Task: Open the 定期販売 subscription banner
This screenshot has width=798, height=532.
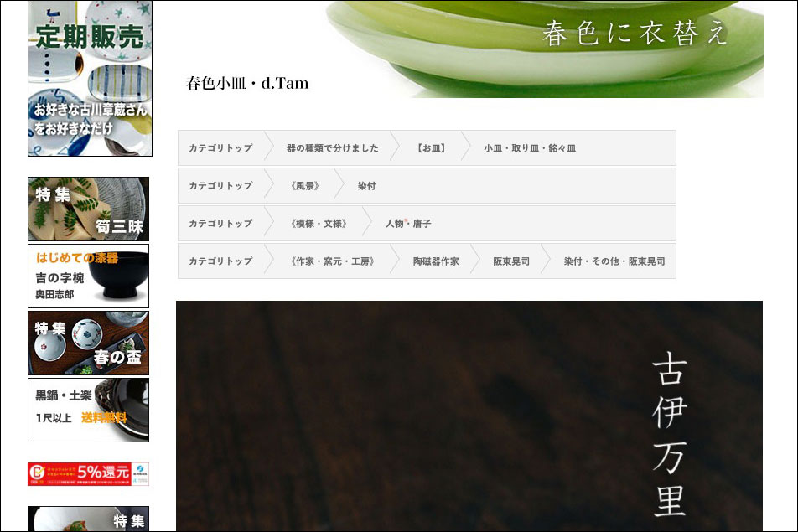Action: coord(90,78)
